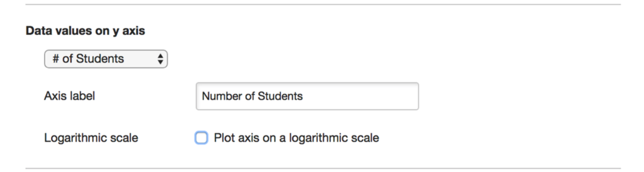Click the # of Students text in selector
644x172 pixels.
(x=88, y=59)
